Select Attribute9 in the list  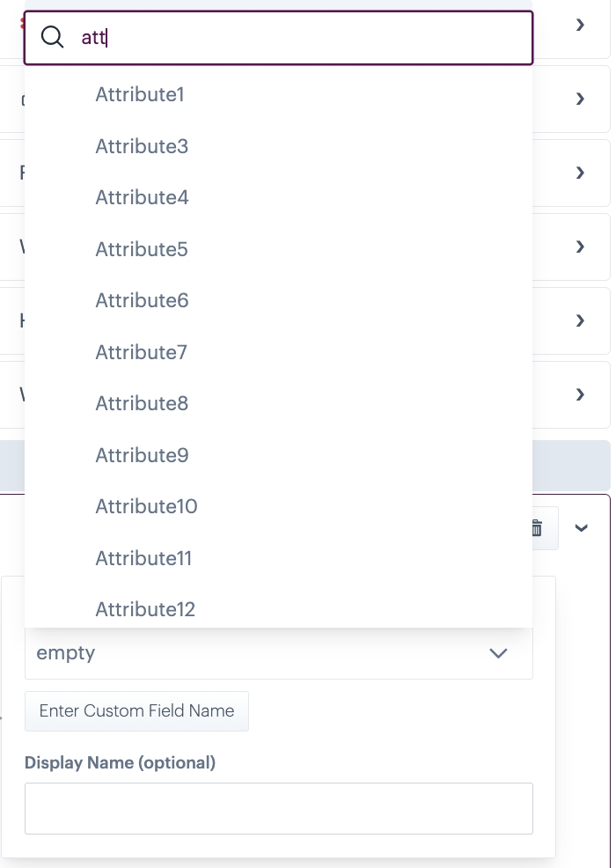click(142, 455)
